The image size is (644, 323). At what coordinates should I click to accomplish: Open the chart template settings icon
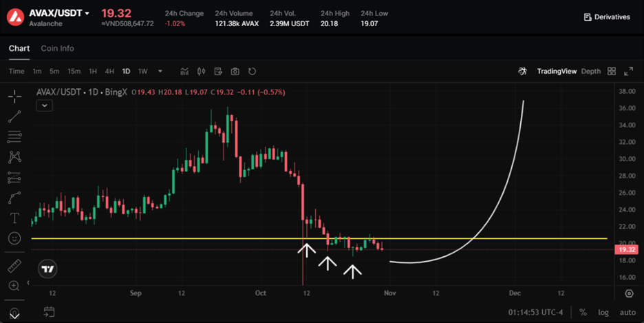click(x=218, y=72)
